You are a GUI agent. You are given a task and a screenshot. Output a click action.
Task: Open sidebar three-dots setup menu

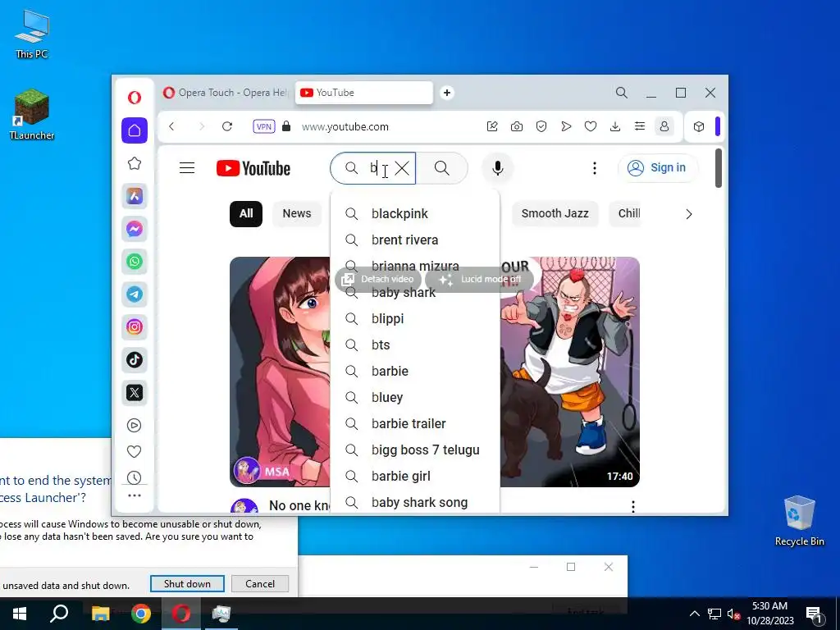point(135,495)
